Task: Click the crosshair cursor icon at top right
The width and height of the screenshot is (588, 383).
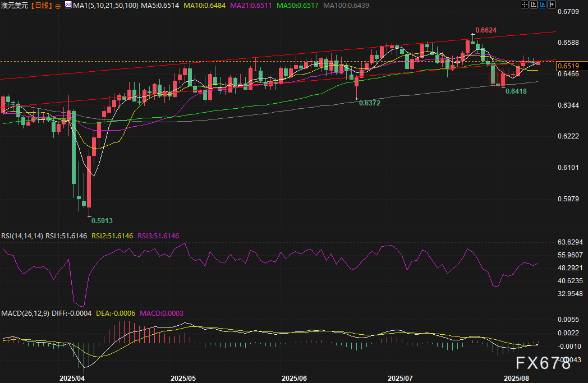Action: click(526, 4)
